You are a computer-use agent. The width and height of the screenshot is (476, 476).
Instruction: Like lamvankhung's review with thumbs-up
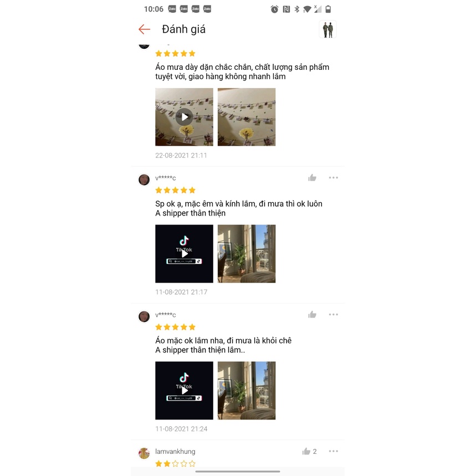[306, 452]
